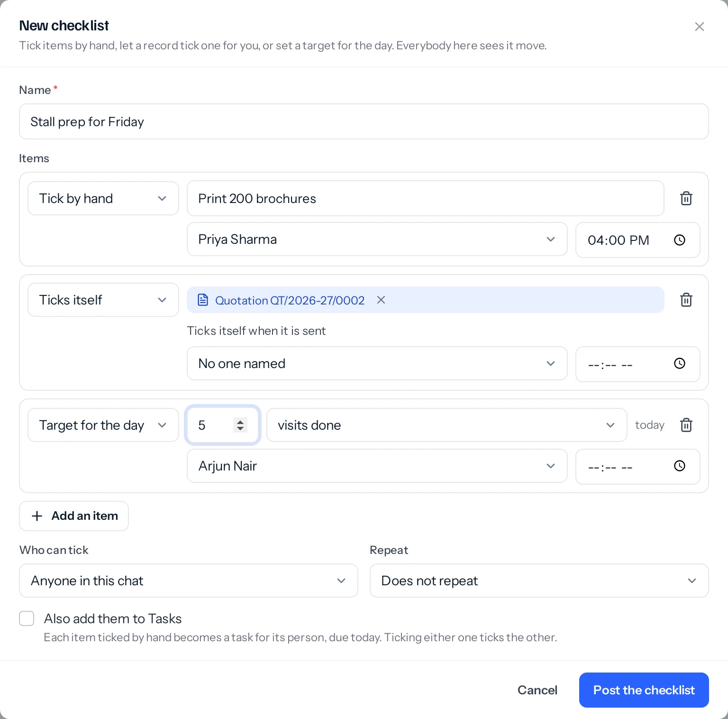
Task: Delete the Print 200 brochures item
Action: tap(686, 198)
